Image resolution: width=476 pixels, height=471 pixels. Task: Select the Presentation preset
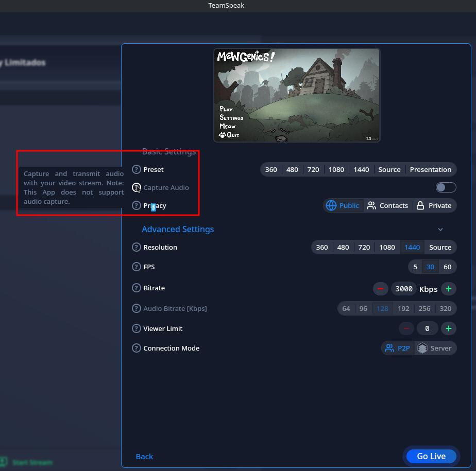coord(430,169)
